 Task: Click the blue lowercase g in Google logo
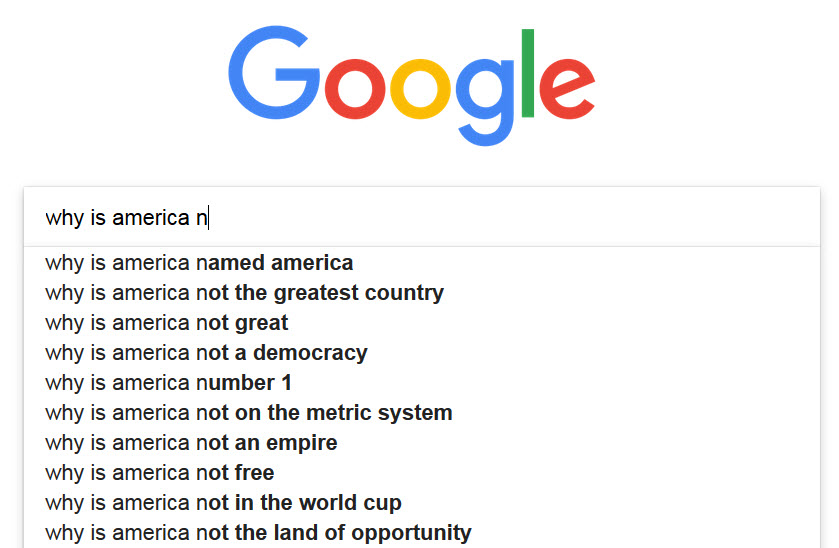click(x=485, y=102)
